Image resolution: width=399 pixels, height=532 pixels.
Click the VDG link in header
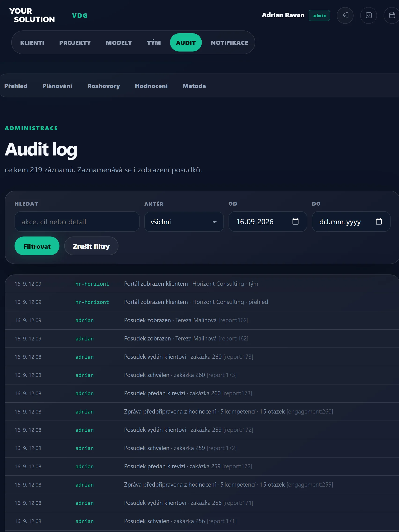80,15
